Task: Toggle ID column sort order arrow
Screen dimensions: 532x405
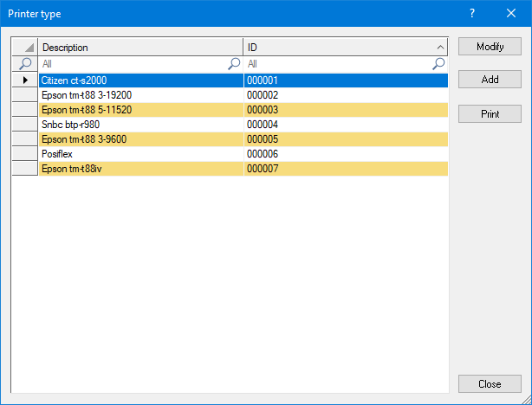Action: (439, 48)
